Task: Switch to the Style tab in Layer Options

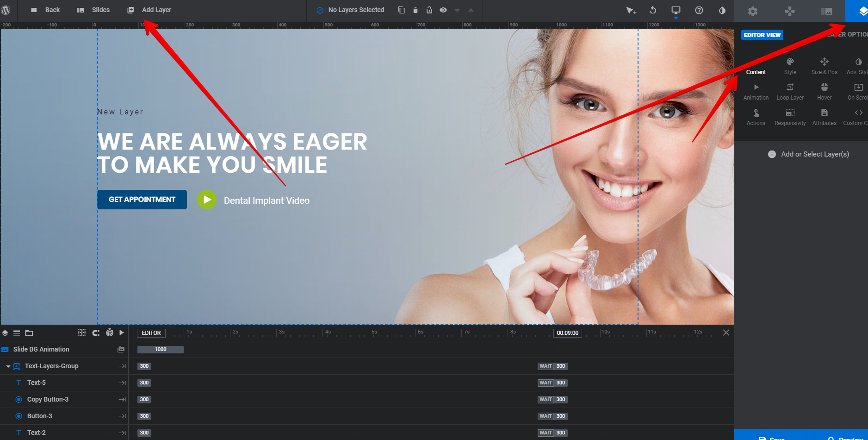Action: [790, 65]
